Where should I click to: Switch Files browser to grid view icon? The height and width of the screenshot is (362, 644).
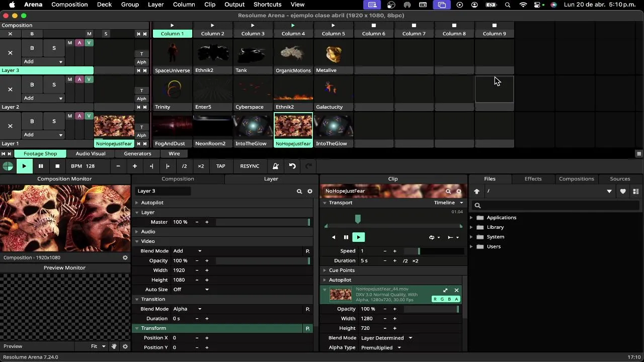click(636, 192)
